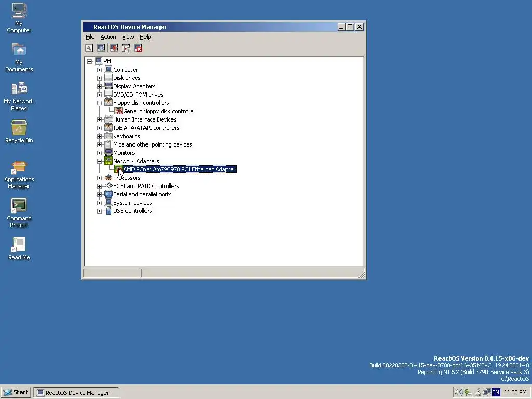Image resolution: width=532 pixels, height=399 pixels.
Task: Select the VM root label
Action: click(107, 61)
